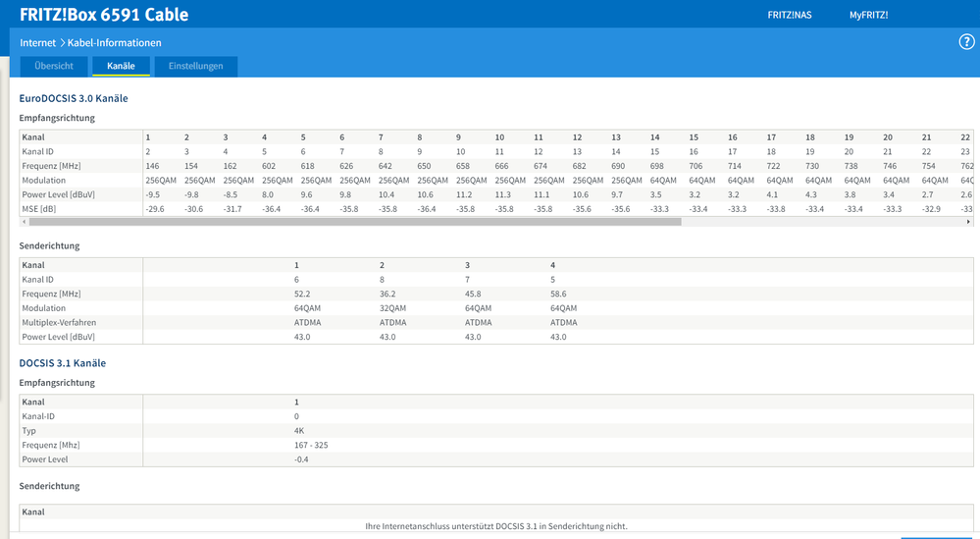
Task: Select the EuroDOCSIS 3.0 Kanäle heading
Action: point(74,98)
